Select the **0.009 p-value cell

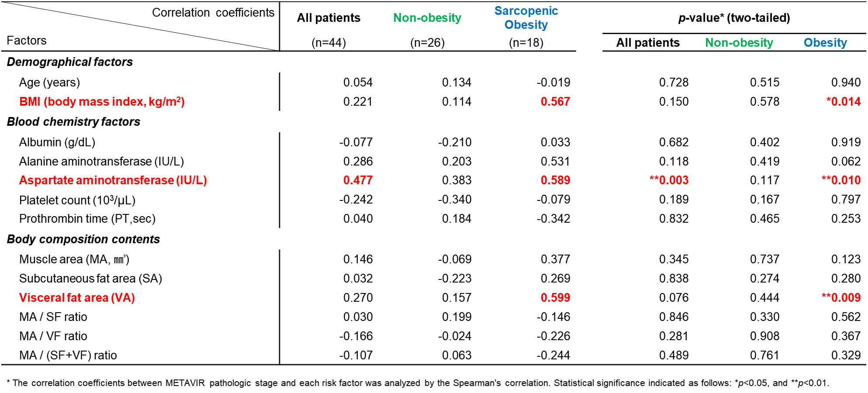pos(841,298)
